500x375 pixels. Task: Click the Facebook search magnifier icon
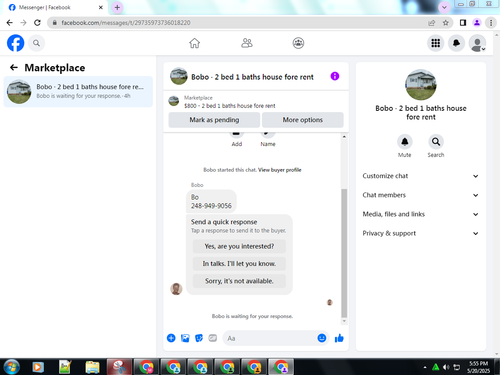point(36,43)
